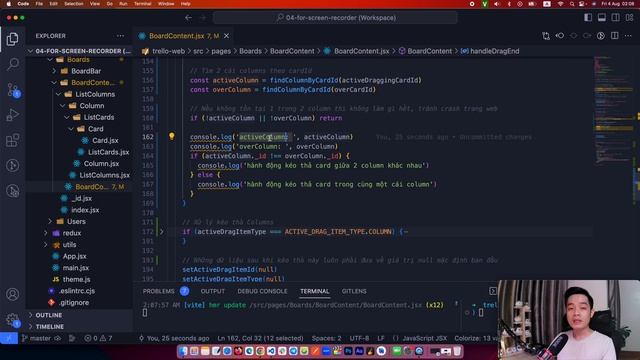Click UTF-8 encoding in status bar
Viewport: 640px width, 360px height.
coord(359,338)
